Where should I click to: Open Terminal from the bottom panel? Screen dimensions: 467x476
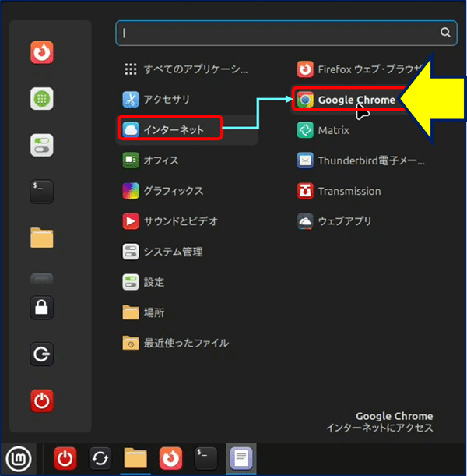(x=206, y=458)
